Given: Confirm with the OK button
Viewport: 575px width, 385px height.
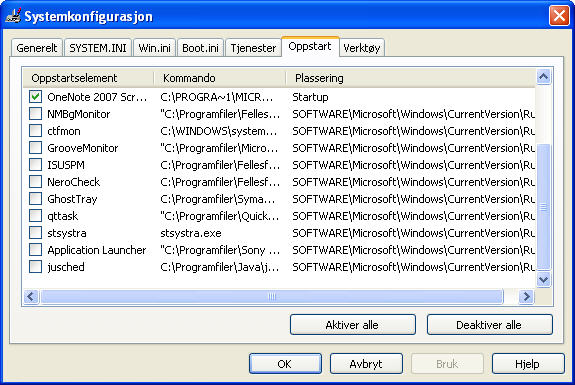Looking at the screenshot, I should (285, 364).
